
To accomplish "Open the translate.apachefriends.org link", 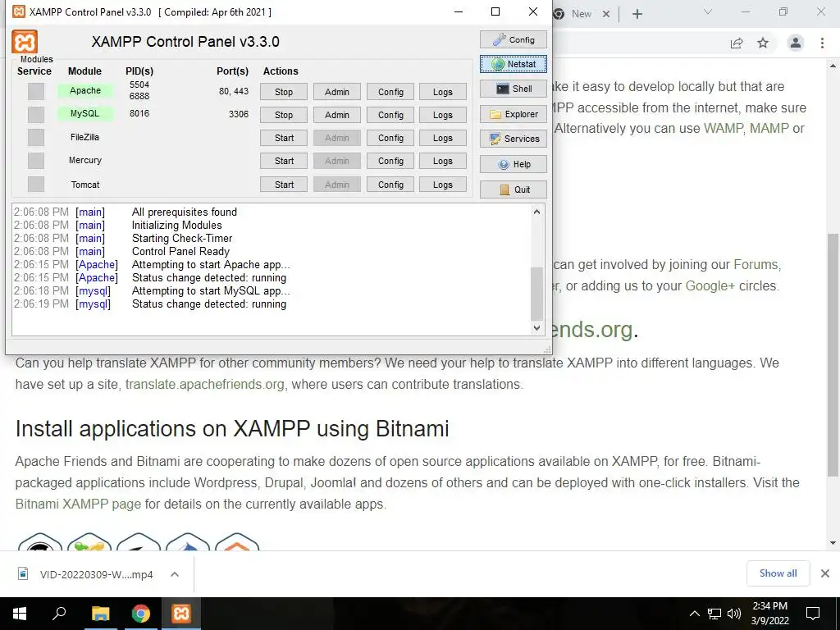I will pos(204,385).
